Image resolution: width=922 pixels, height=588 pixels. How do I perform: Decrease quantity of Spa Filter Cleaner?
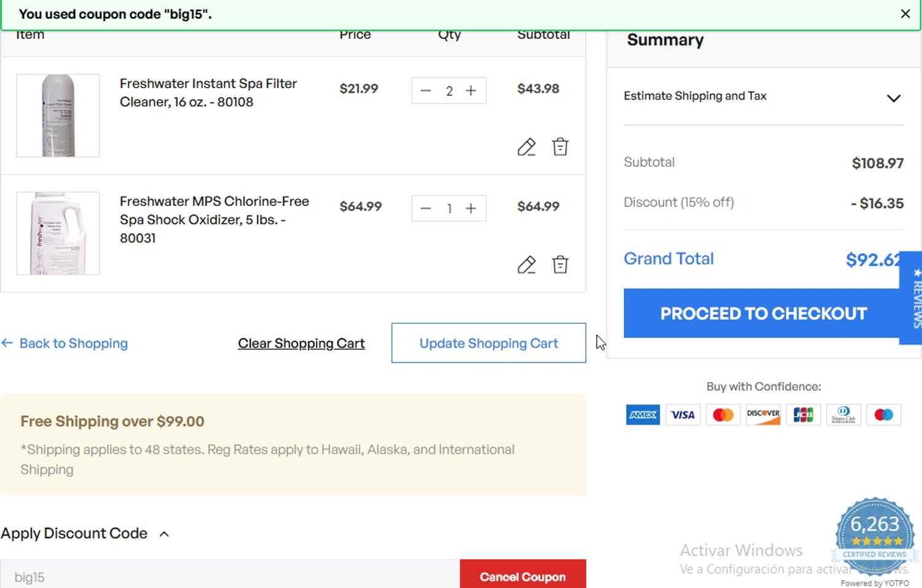point(425,91)
